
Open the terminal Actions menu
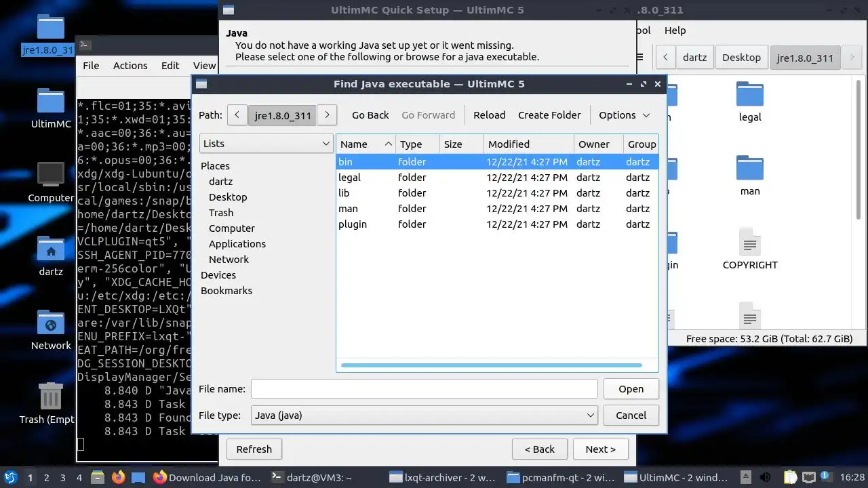coord(130,66)
